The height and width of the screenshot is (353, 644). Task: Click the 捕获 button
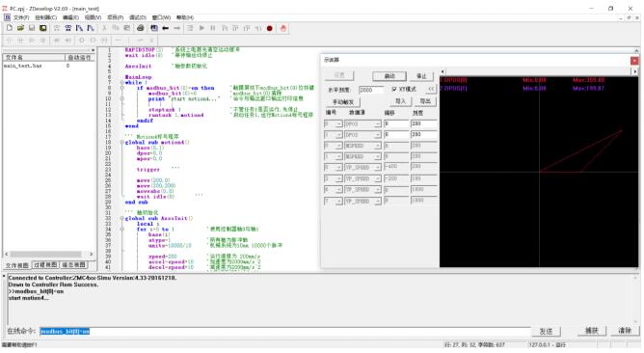592,331
